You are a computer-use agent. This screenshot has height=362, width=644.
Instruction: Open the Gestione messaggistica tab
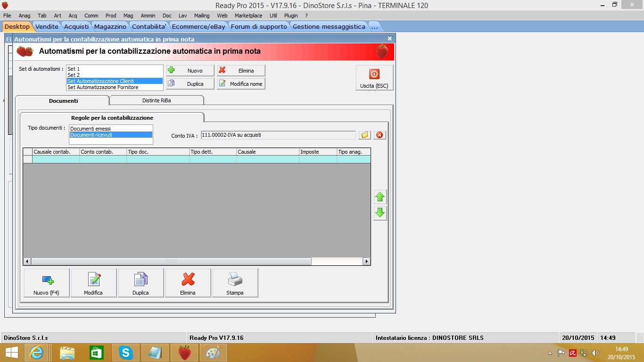click(x=329, y=26)
